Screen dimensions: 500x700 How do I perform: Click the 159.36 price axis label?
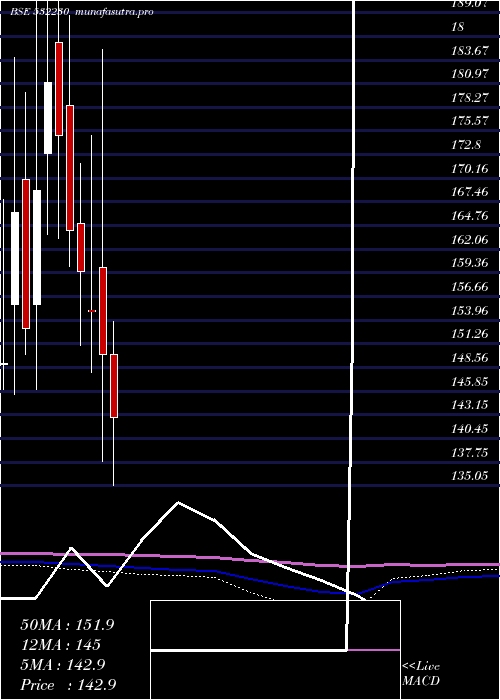pos(470,263)
